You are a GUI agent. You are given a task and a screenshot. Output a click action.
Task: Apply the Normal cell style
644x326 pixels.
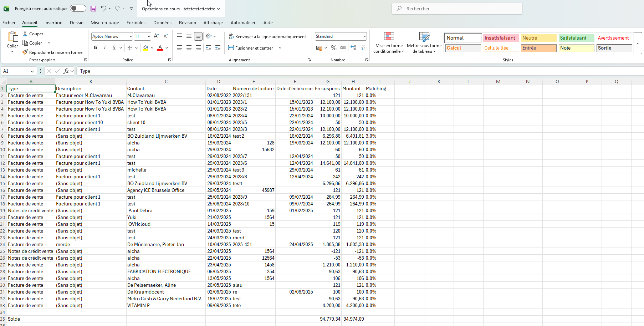pyautogui.click(x=463, y=38)
